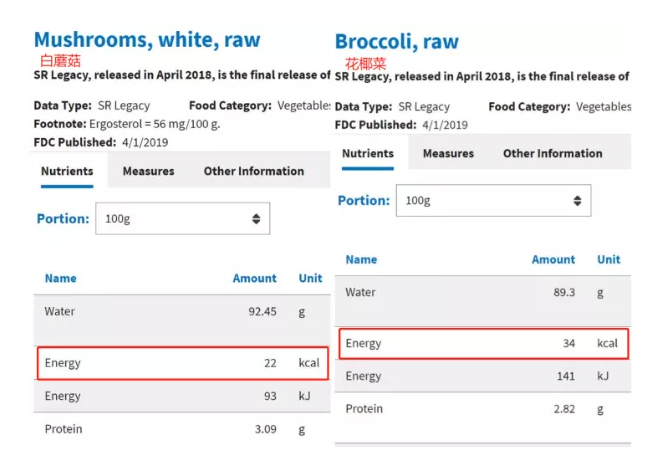Image resolution: width=668 pixels, height=463 pixels.
Task: Click the Amount header in mushrooms table
Action: (254, 278)
